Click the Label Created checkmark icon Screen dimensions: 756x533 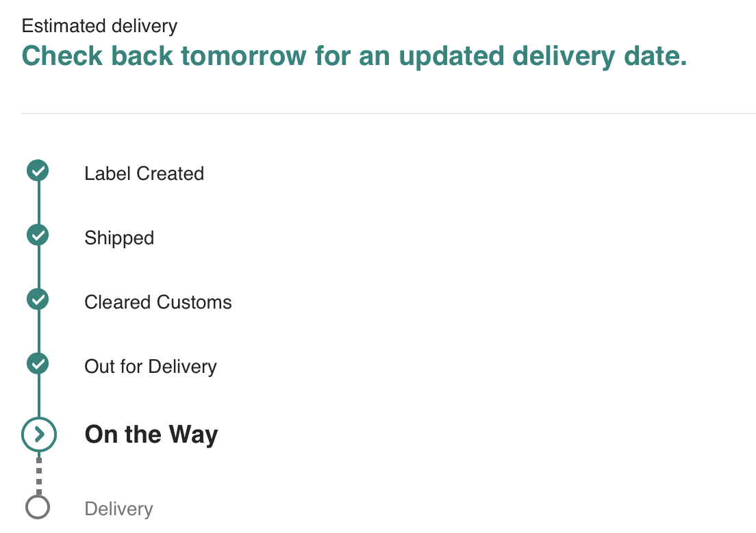point(38,171)
